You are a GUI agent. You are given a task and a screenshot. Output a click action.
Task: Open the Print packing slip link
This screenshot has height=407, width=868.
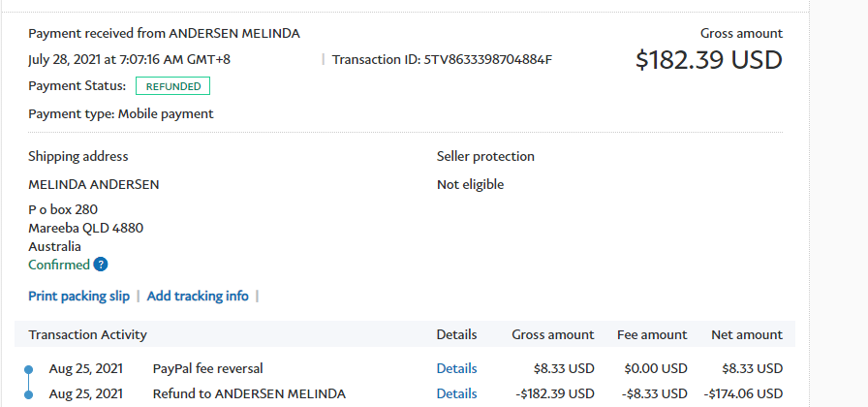click(78, 296)
